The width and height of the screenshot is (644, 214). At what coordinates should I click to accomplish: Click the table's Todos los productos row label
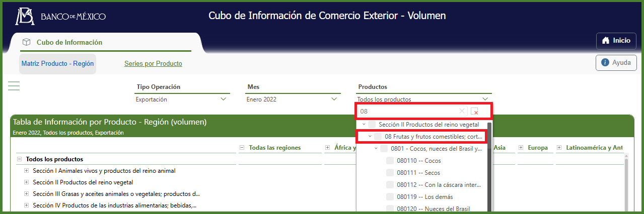click(54, 159)
